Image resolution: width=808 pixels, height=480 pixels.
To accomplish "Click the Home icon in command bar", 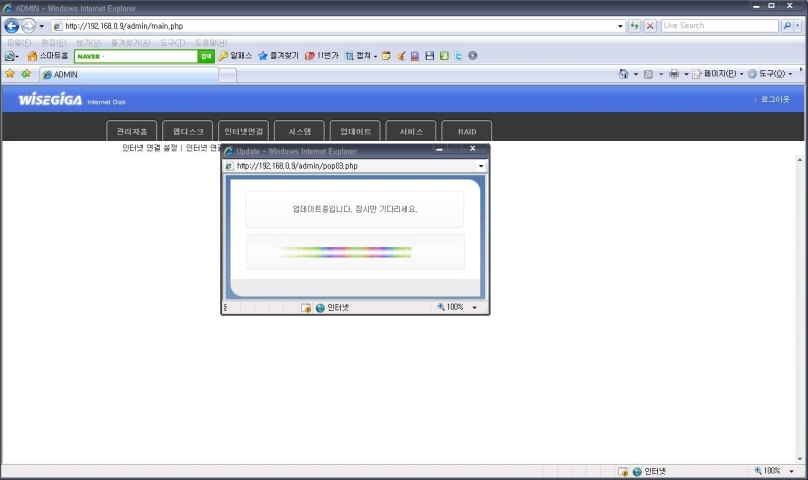I will (624, 74).
